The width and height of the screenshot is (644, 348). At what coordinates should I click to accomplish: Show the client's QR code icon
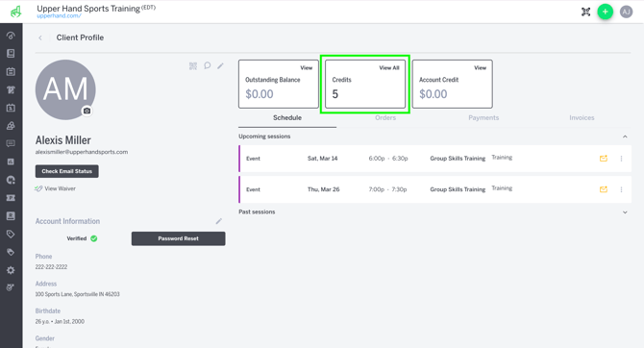coord(193,65)
